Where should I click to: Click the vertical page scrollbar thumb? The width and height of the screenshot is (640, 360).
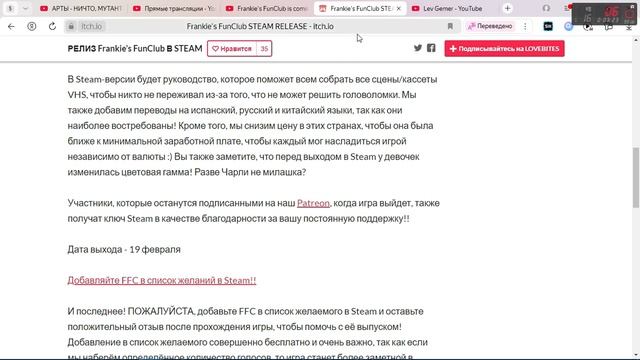(x=636, y=178)
